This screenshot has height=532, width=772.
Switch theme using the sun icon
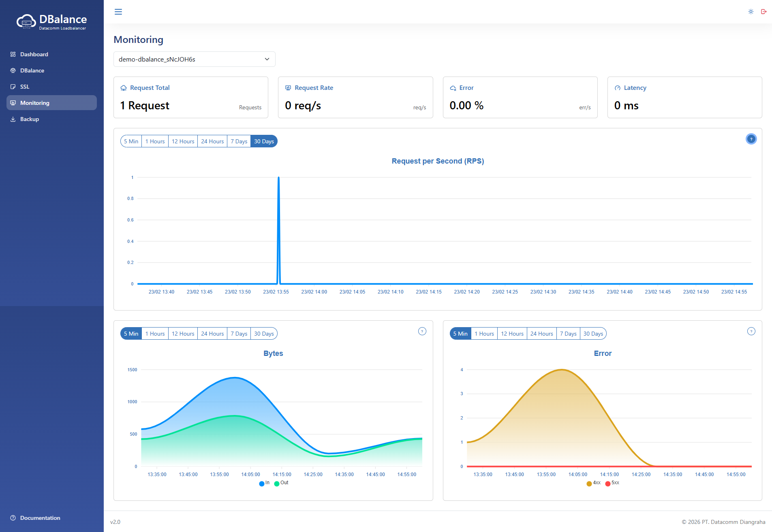[751, 12]
